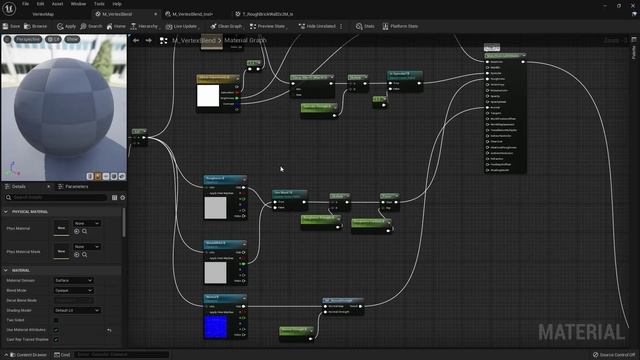This screenshot has width=640, height=360.
Task: Open the Details settings gear
Action: coord(122,198)
